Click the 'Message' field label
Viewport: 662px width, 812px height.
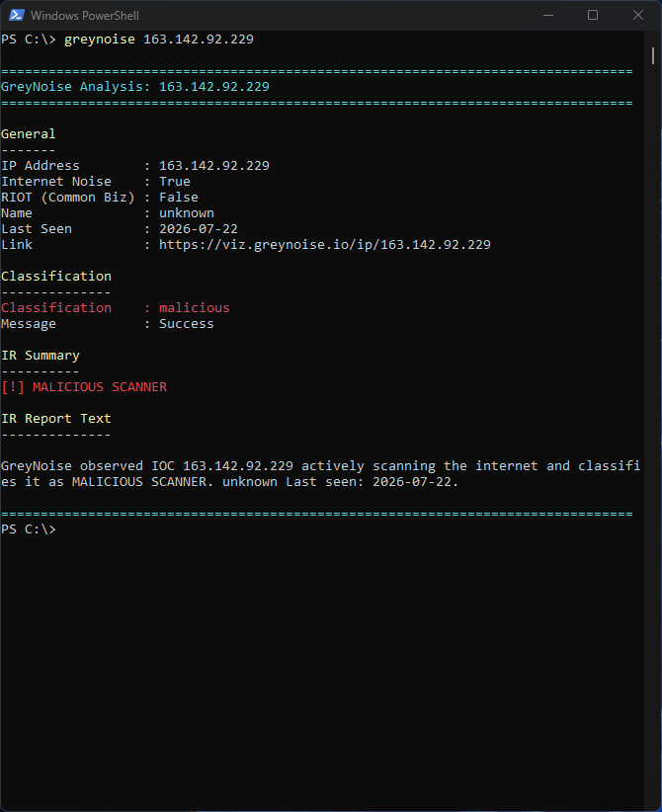click(x=29, y=324)
